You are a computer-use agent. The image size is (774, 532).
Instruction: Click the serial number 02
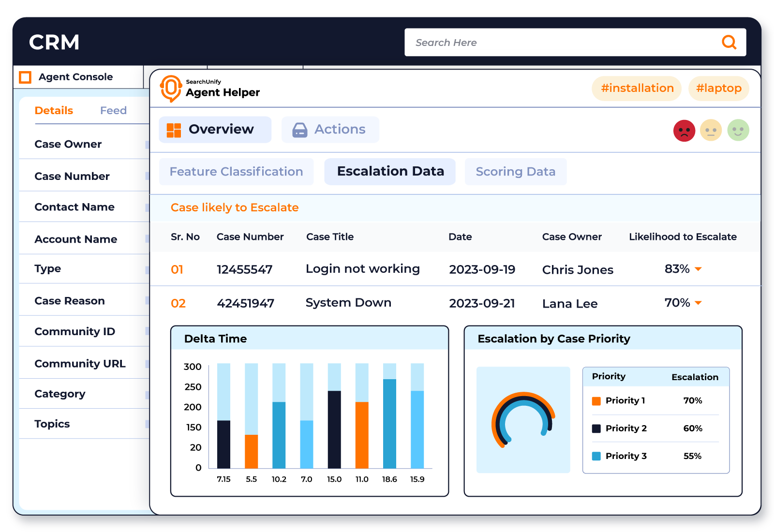coord(178,303)
